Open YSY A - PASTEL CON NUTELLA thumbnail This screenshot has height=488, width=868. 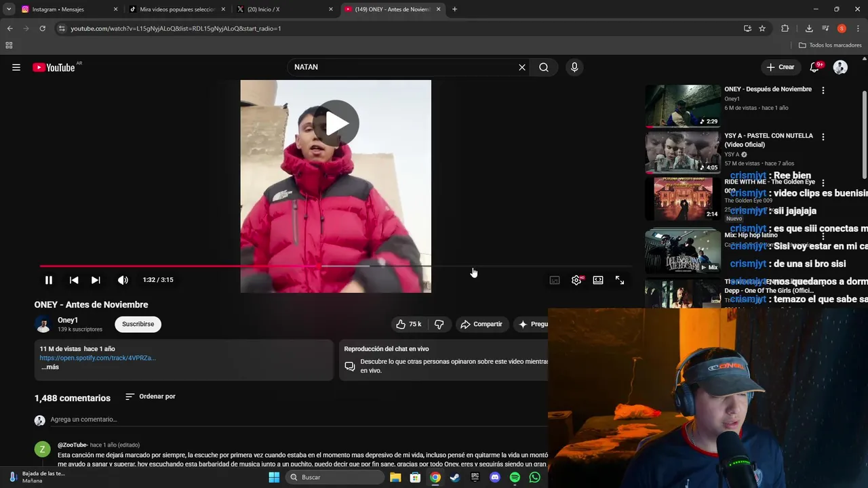682,152
